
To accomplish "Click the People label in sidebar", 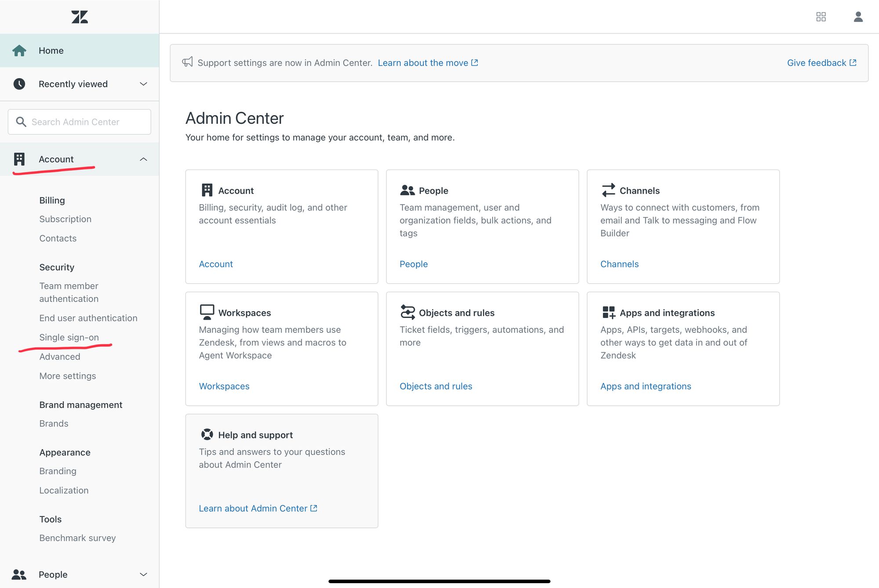I will point(53,574).
